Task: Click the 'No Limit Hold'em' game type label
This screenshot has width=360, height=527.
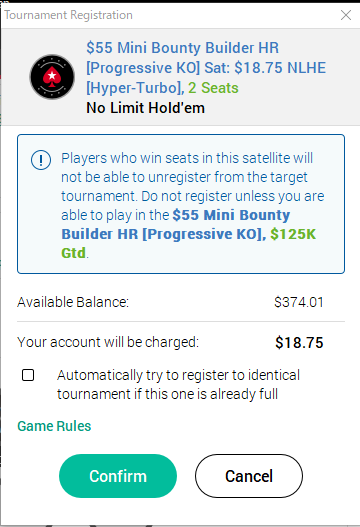Action: point(145,108)
